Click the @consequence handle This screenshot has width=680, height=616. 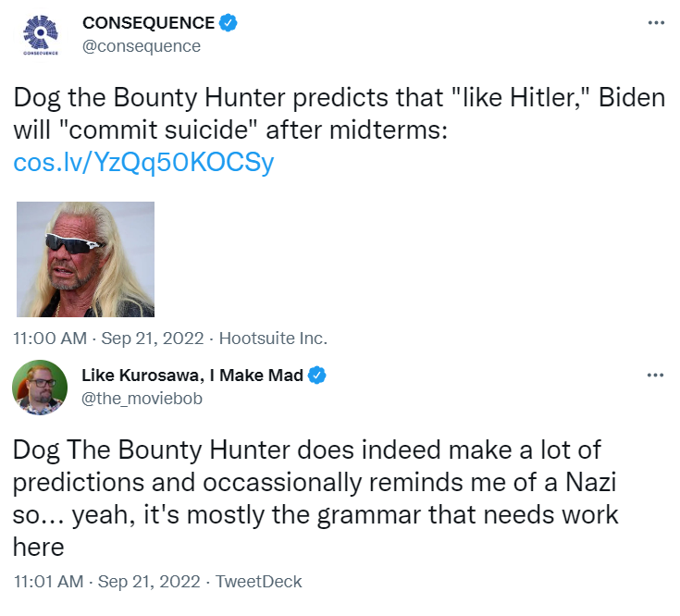pos(141,45)
